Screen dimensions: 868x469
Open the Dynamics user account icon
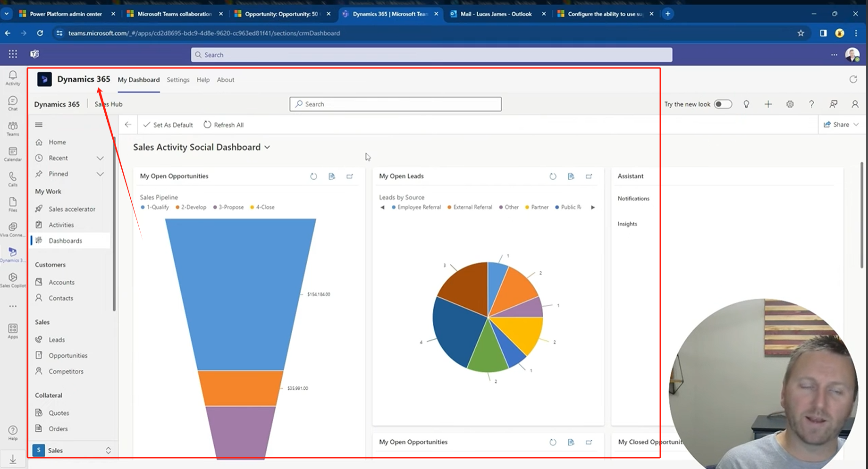[x=855, y=104]
